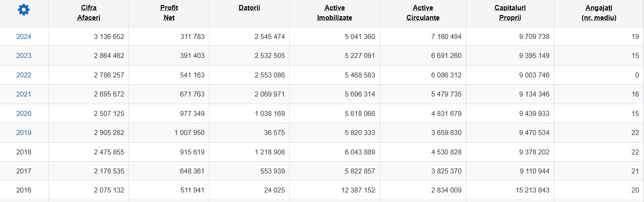Viewport: 644px width, 202px height.
Task: Select the 2018 row year cell
Action: pyautogui.click(x=24, y=152)
